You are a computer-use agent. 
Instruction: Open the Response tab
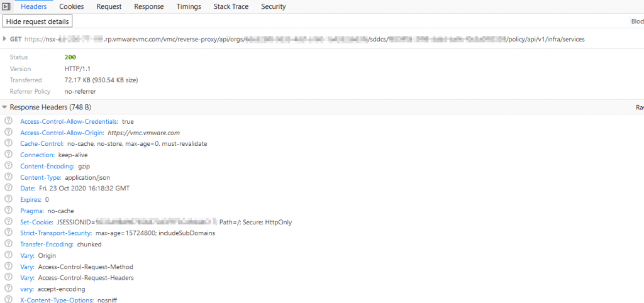click(x=148, y=6)
